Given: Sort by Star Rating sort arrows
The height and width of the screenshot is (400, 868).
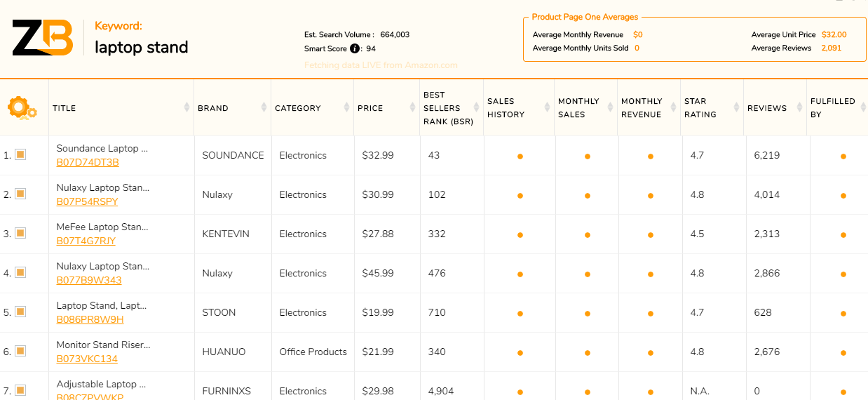Looking at the screenshot, I should (x=736, y=107).
